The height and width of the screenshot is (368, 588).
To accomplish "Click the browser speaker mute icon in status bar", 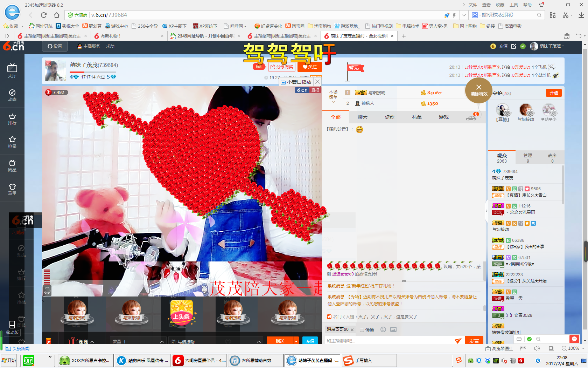I will (537, 348).
